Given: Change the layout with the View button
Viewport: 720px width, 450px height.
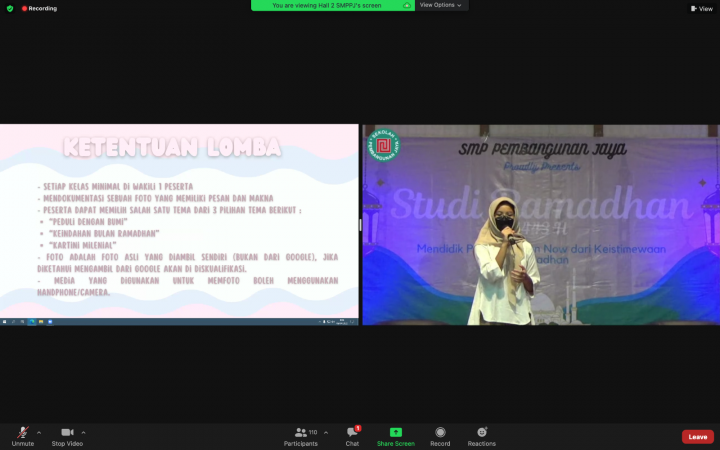Looking at the screenshot, I should point(702,8).
